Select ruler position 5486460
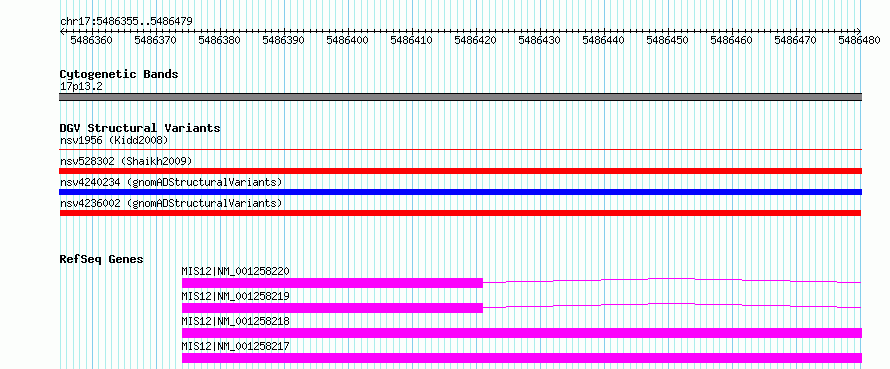The image size is (890, 369). [x=732, y=40]
